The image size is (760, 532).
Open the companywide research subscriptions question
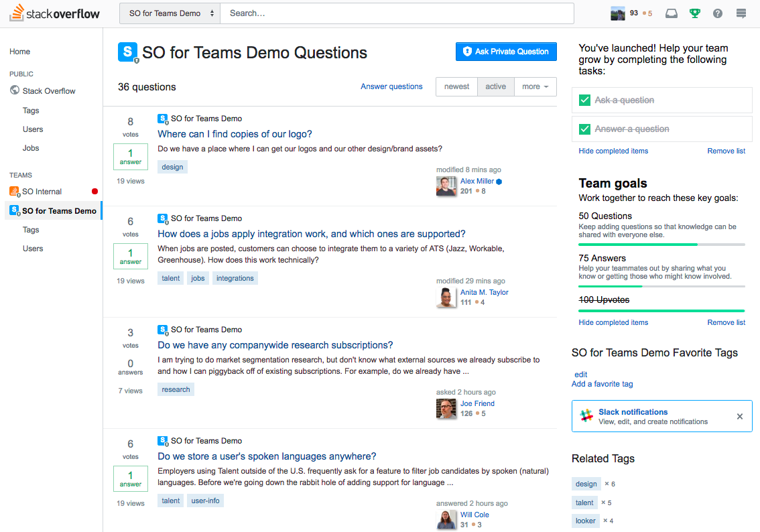(275, 345)
